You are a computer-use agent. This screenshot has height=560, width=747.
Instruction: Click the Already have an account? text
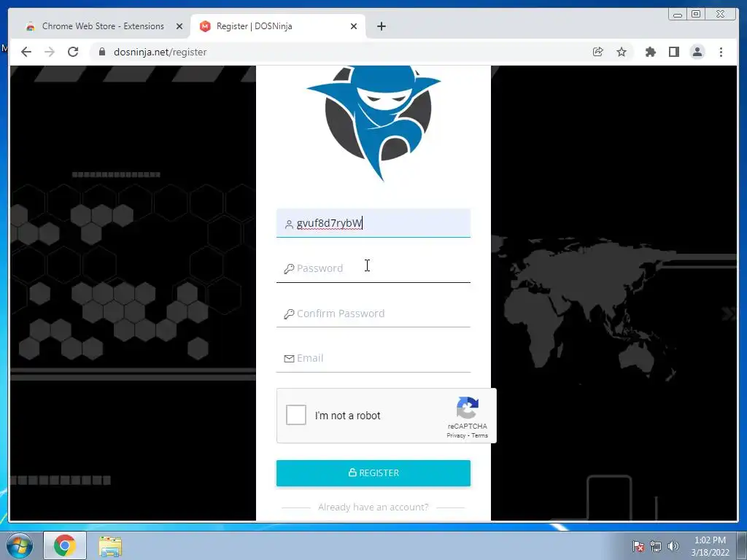click(x=373, y=507)
